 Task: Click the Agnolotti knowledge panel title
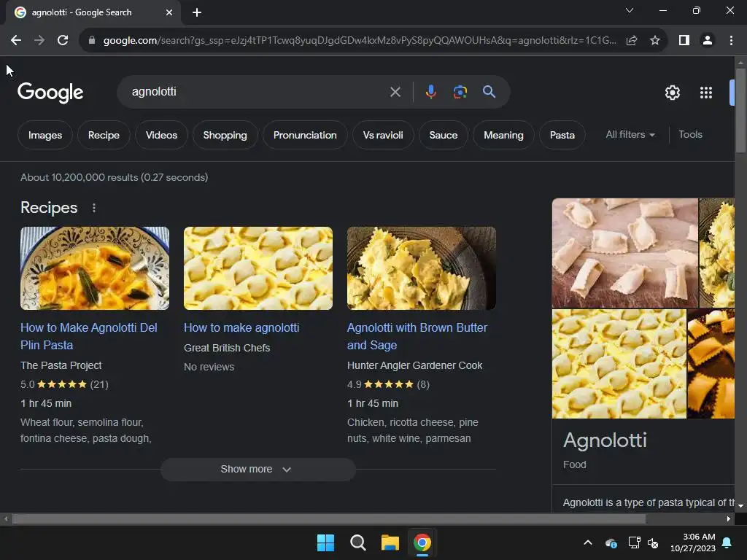point(605,440)
